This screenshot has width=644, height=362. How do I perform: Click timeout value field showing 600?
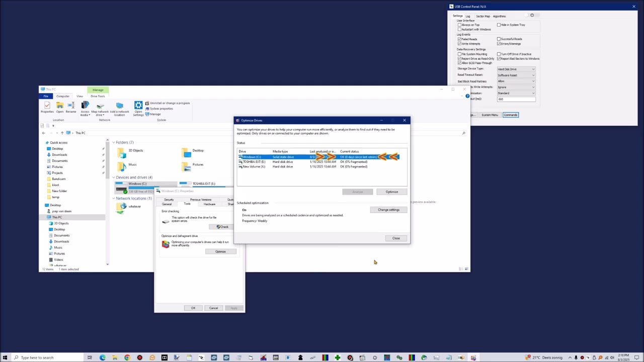516,99
